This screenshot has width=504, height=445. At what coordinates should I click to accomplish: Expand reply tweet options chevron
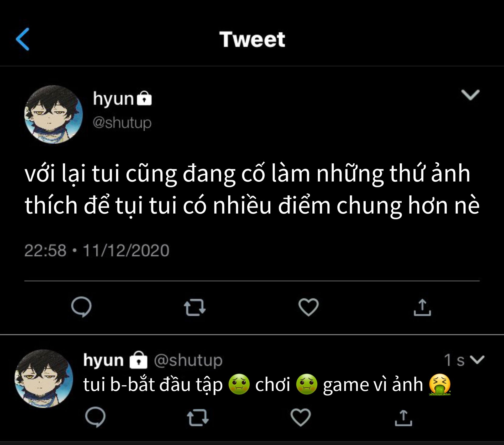click(477, 360)
